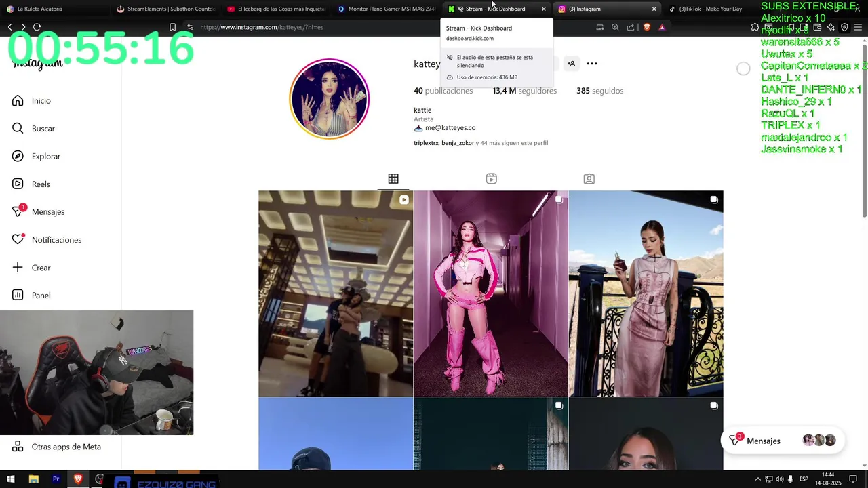
Task: Switch to El Iceberg YouTube tab
Action: 277,9
